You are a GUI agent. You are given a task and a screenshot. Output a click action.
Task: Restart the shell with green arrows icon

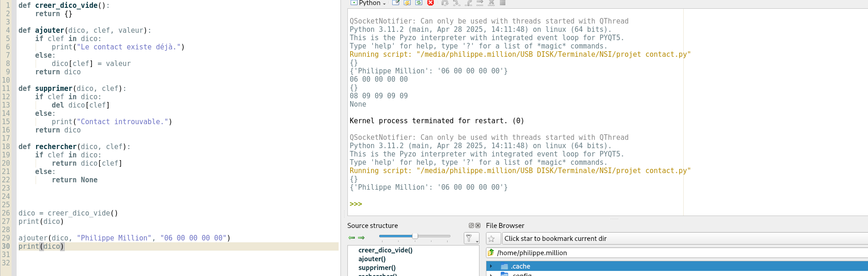419,3
